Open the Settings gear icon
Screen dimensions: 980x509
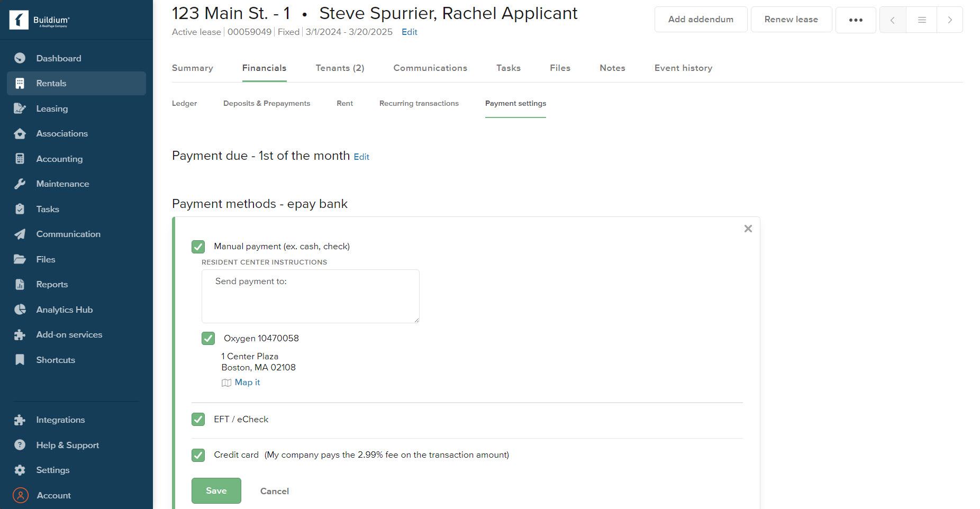[x=20, y=470]
